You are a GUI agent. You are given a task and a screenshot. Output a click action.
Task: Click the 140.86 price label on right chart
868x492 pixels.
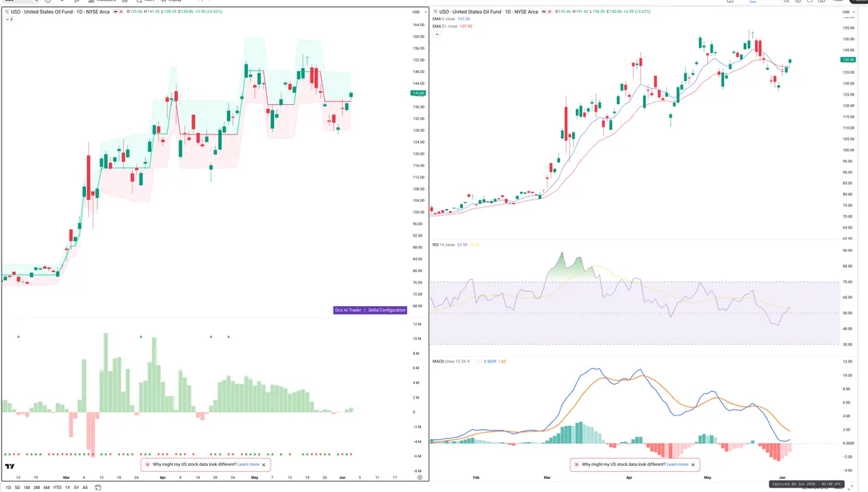point(848,60)
